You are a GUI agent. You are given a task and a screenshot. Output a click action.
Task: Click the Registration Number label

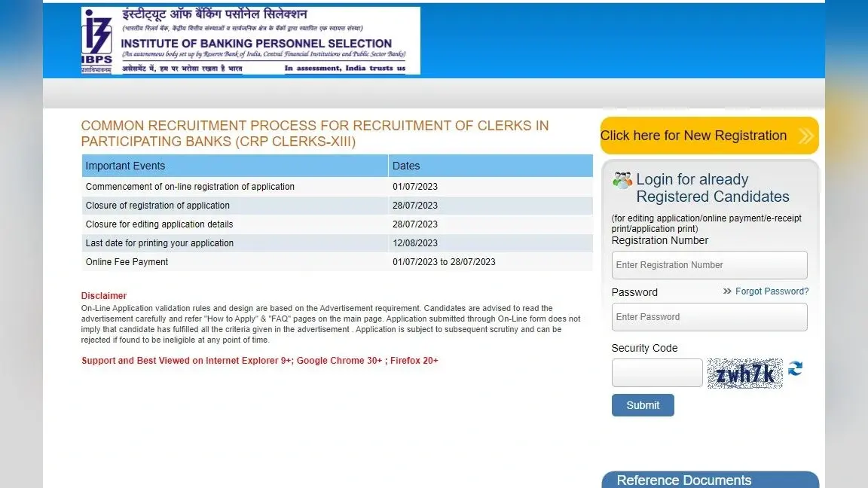pos(660,241)
